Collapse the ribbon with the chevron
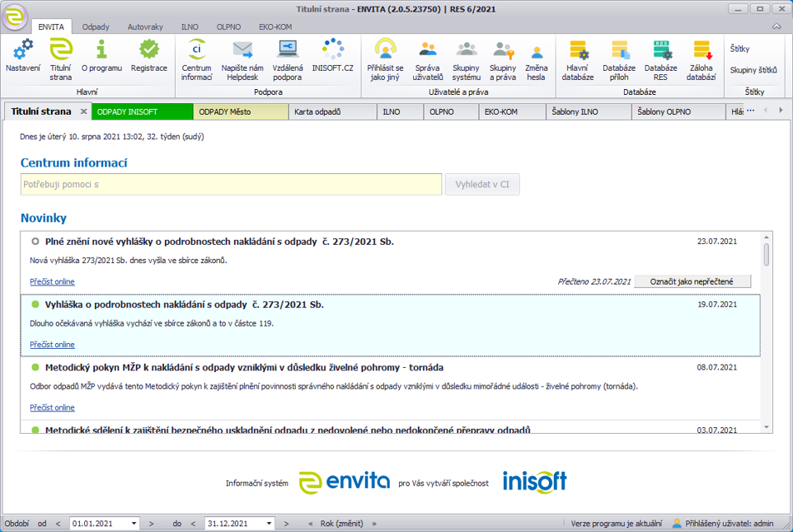793x532 pixels. (x=776, y=27)
